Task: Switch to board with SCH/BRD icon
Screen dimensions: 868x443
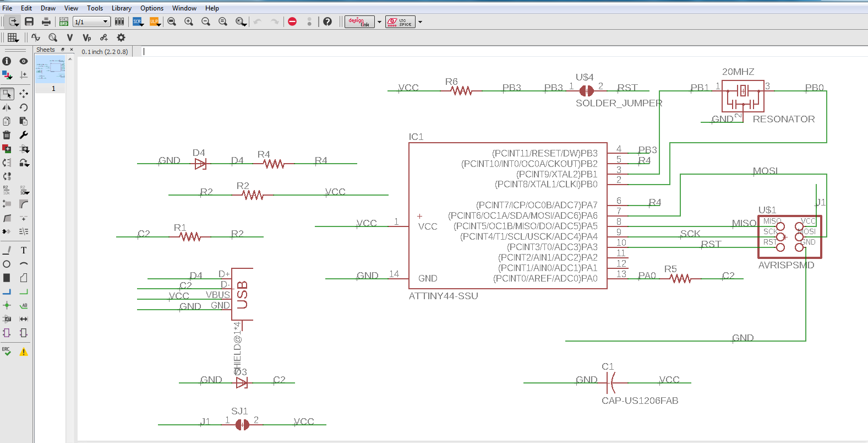Action: pyautogui.click(x=64, y=21)
